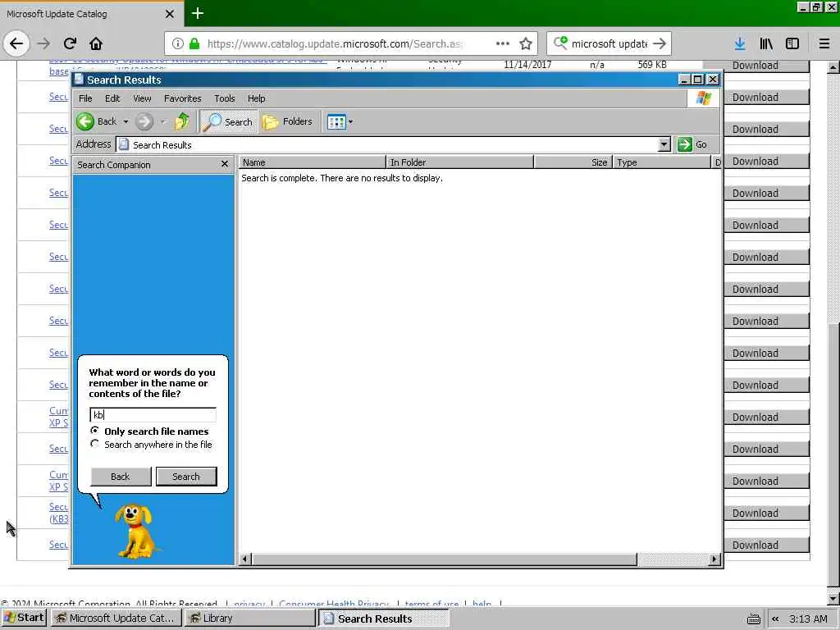The width and height of the screenshot is (840, 630).
Task: Click the terms of use footer link
Action: pos(431,604)
